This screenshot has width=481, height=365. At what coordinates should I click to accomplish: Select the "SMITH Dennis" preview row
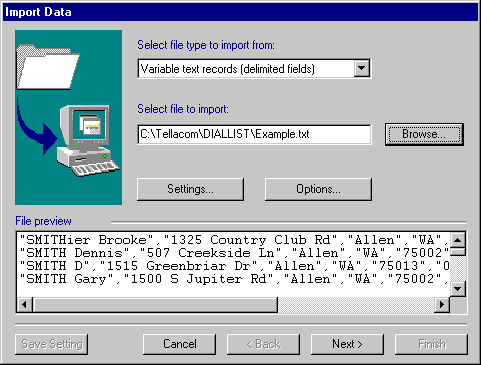[233, 253]
